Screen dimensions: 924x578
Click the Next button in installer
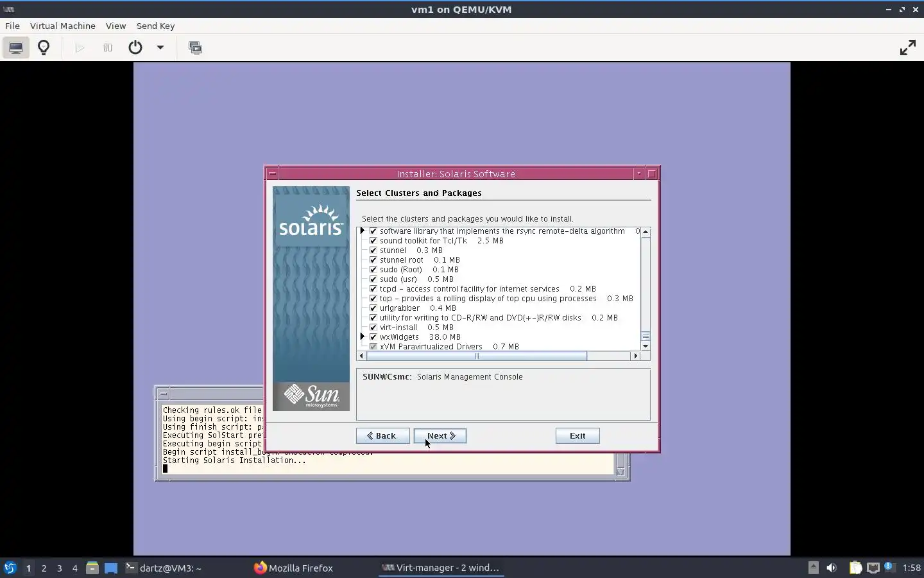point(440,435)
